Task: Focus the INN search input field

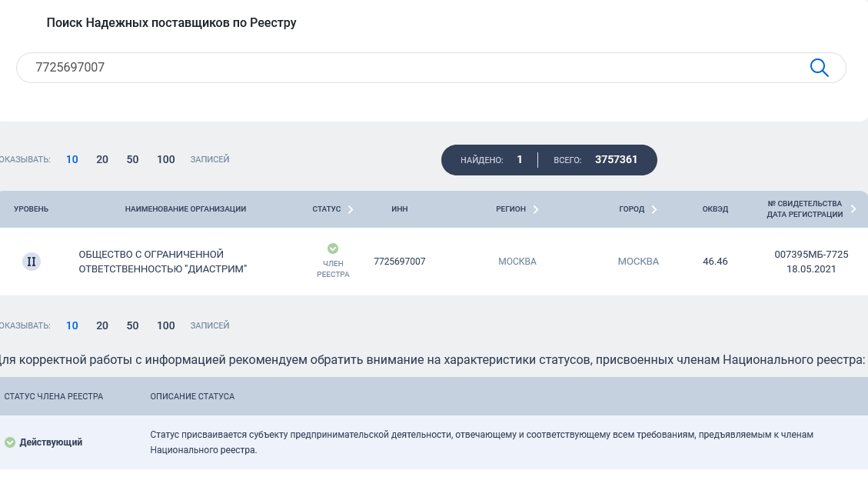Action: (431, 68)
